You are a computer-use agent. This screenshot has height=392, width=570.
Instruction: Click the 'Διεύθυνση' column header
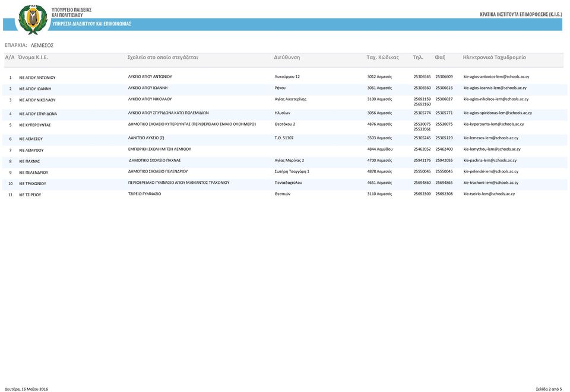287,58
